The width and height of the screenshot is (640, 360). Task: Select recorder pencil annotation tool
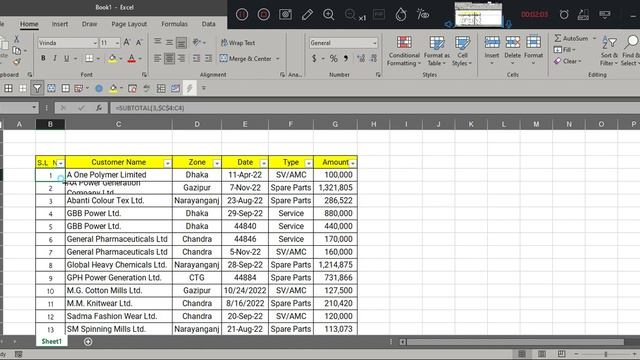(x=307, y=15)
